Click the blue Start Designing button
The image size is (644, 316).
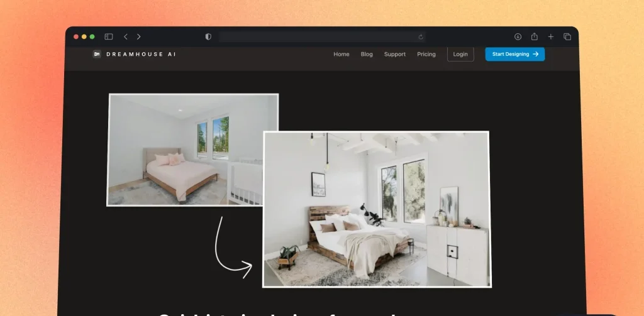pyautogui.click(x=515, y=54)
